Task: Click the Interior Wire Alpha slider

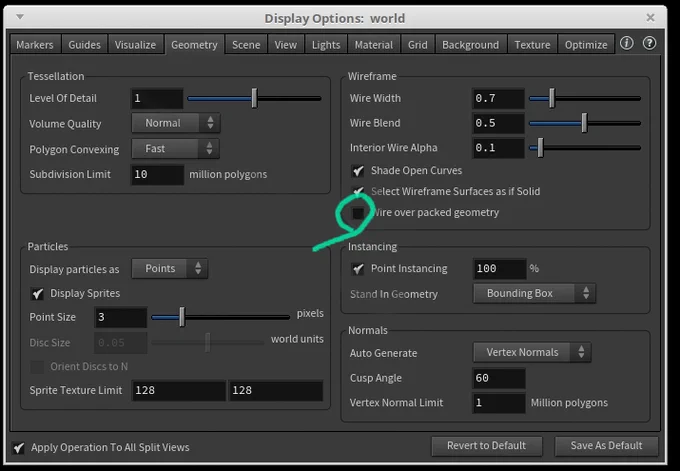Action: coord(585,148)
